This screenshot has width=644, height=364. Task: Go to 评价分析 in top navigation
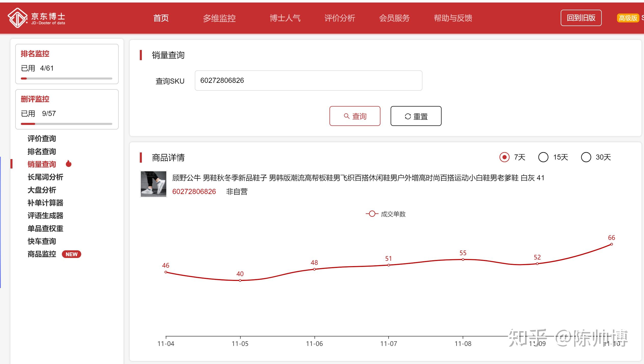[339, 18]
